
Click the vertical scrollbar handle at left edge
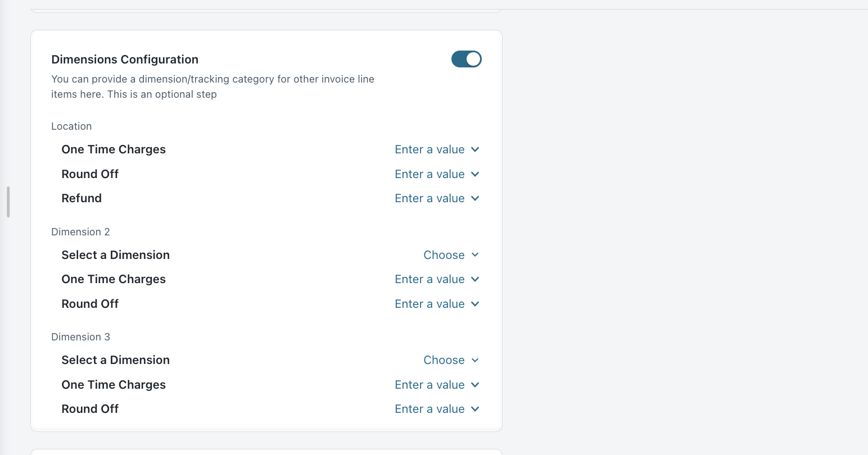point(8,202)
